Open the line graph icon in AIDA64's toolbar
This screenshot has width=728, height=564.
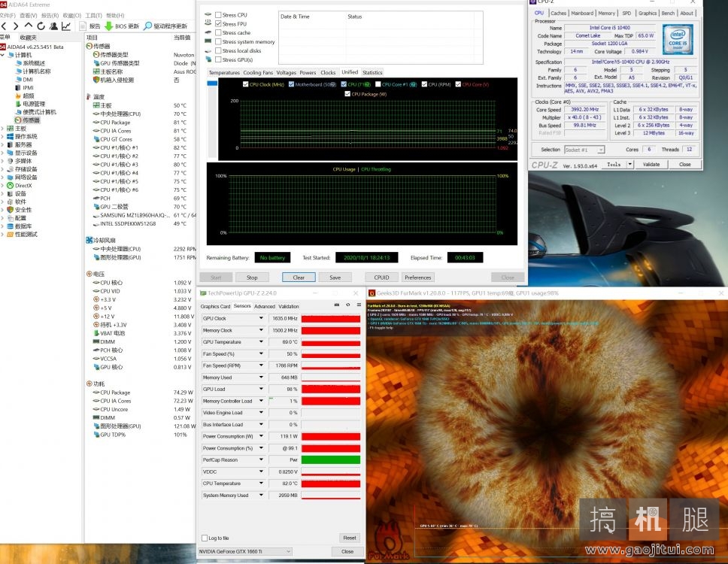click(66, 26)
